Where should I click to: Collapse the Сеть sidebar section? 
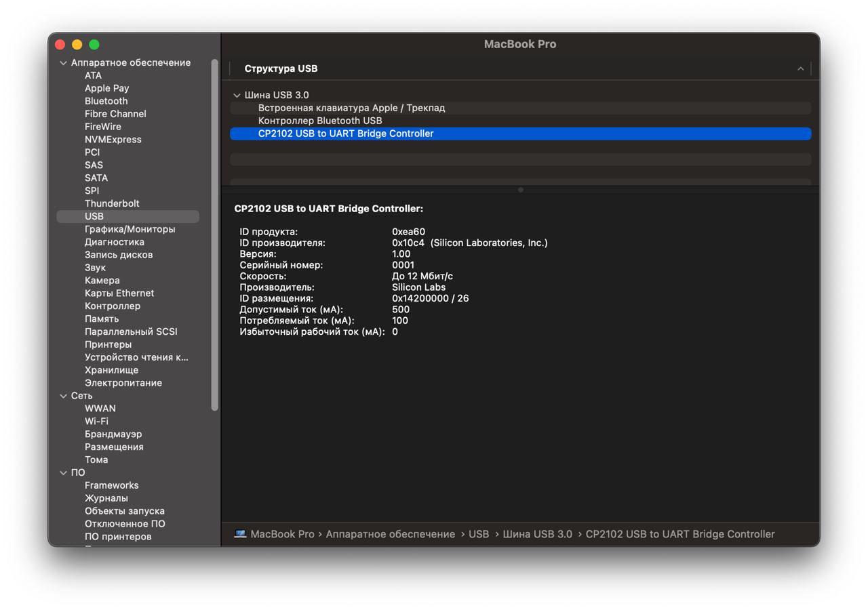tap(64, 396)
